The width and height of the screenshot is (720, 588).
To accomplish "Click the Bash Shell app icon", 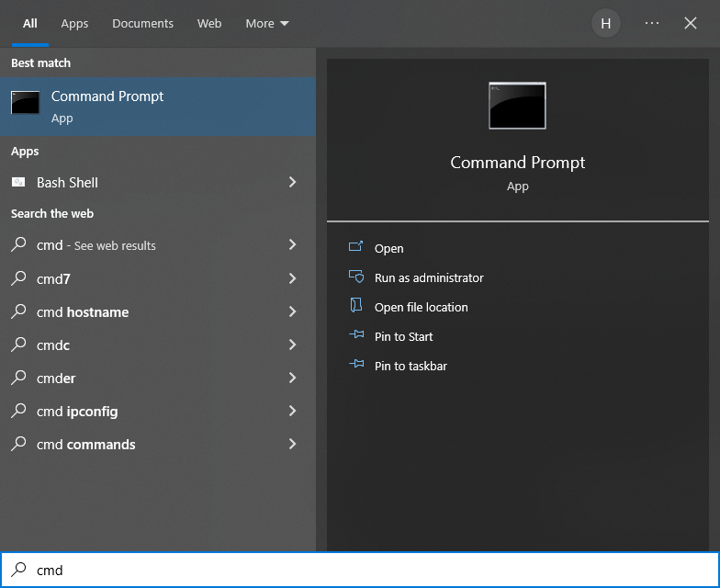I will 18,183.
